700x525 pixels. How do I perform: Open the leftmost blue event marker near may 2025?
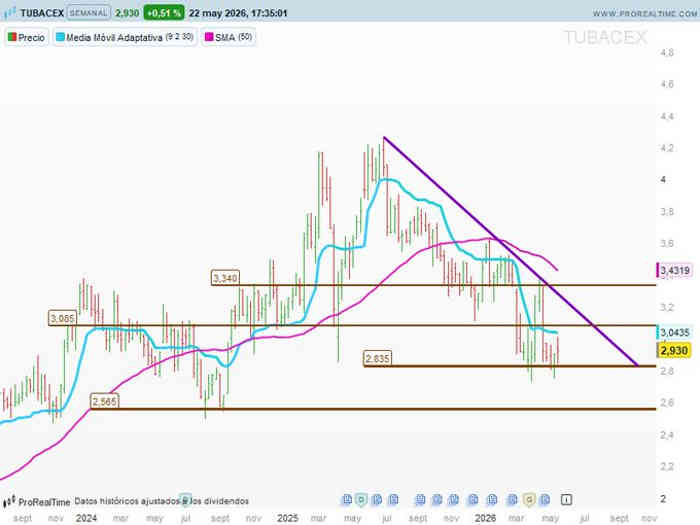tap(347, 500)
